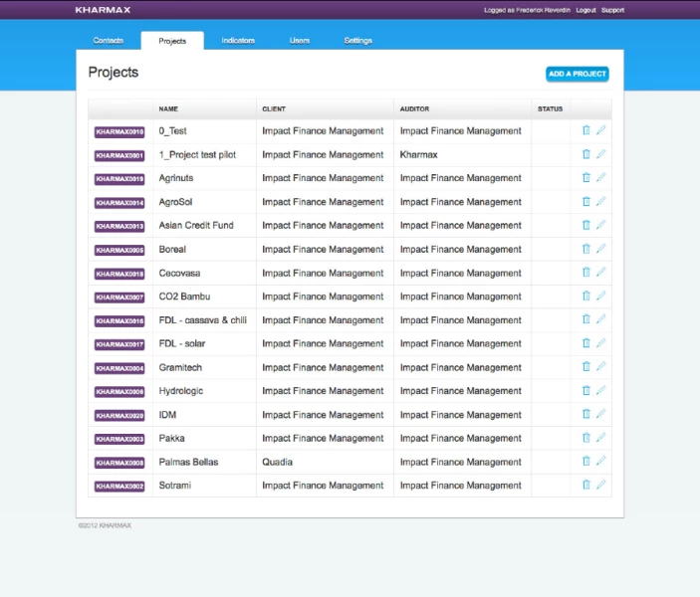Click the pencil icon in Hydrologic row

pos(600,391)
